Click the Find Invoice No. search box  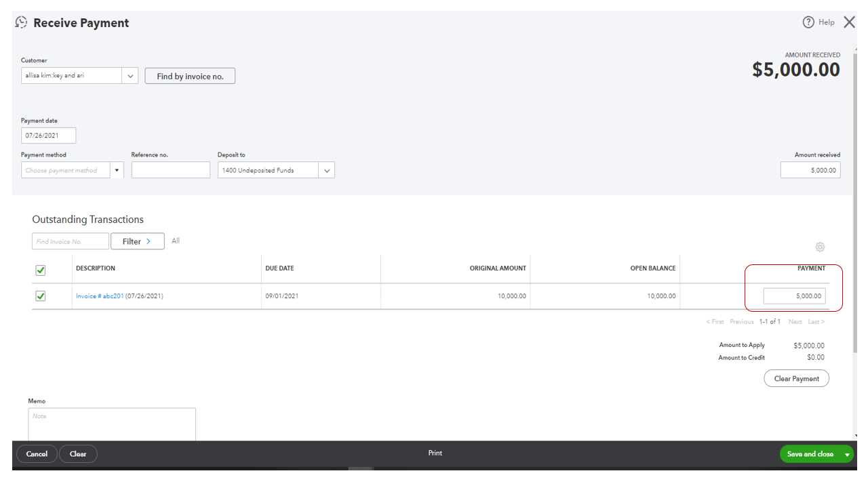71,241
